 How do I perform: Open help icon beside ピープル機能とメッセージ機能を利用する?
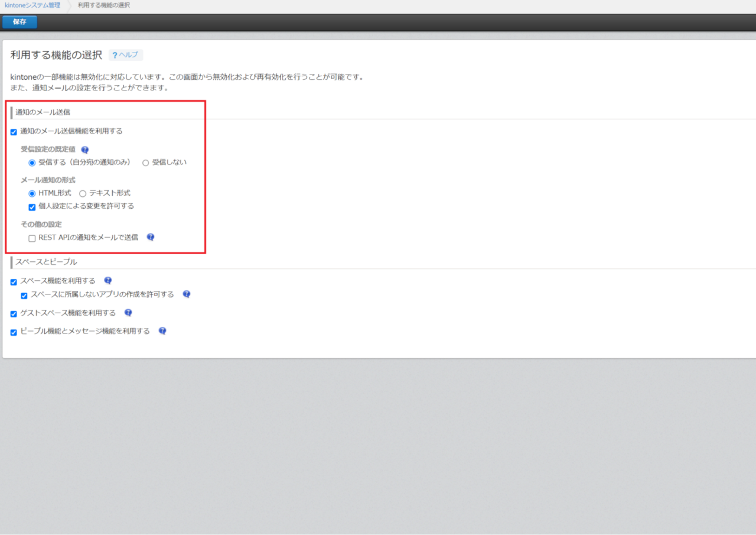coord(162,331)
